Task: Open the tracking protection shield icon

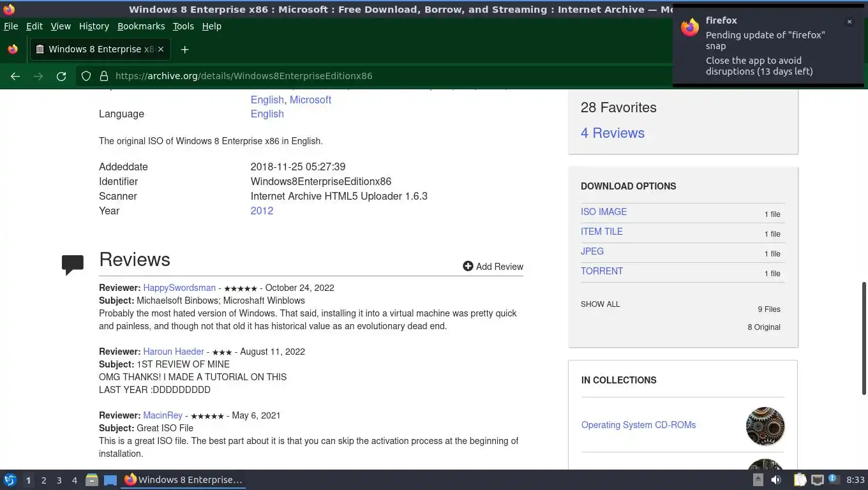Action: click(86, 76)
